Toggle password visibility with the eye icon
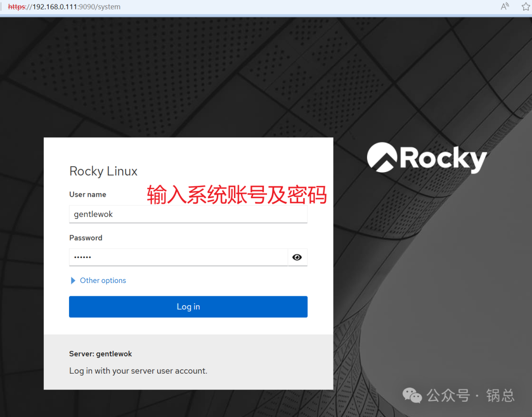 coord(297,257)
